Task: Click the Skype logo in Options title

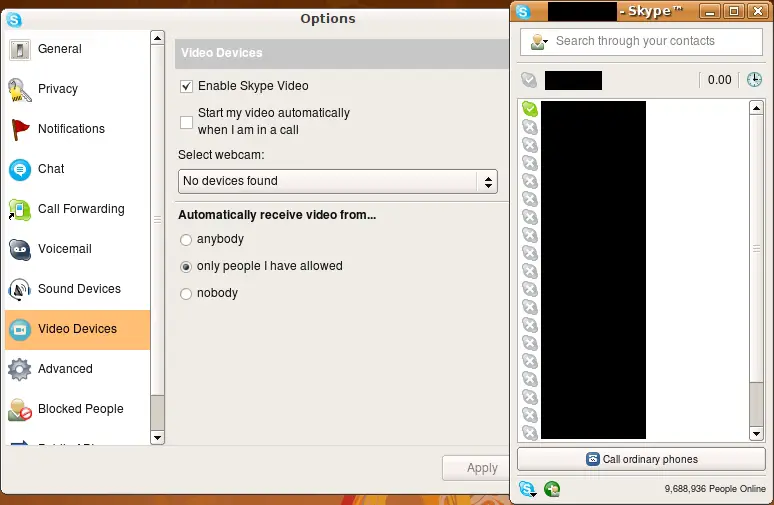Action: tap(14, 20)
